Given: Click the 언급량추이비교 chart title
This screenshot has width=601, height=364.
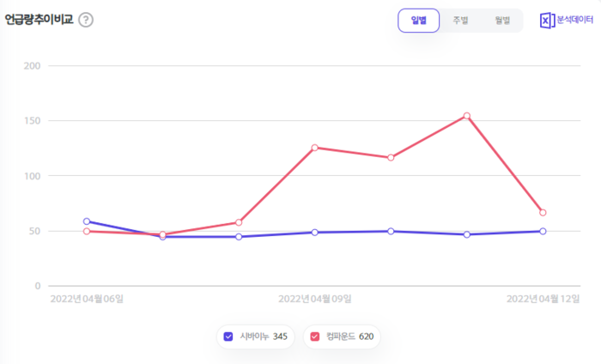Looking at the screenshot, I should click(39, 20).
